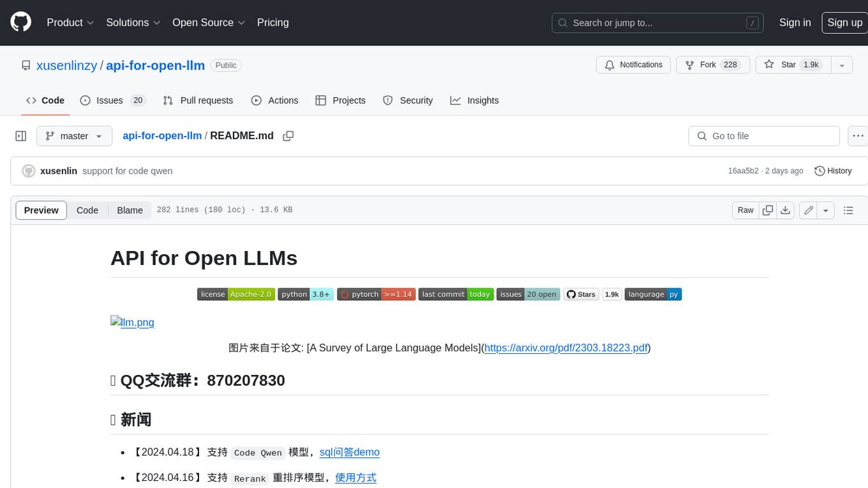Open the star lists dropdown arrow

842,65
